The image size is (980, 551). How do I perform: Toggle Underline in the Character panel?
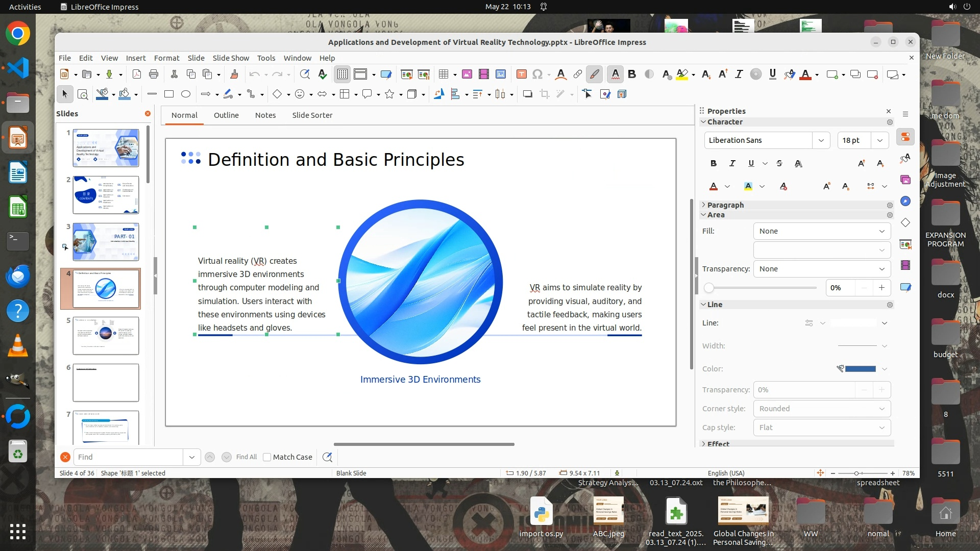[x=751, y=163]
